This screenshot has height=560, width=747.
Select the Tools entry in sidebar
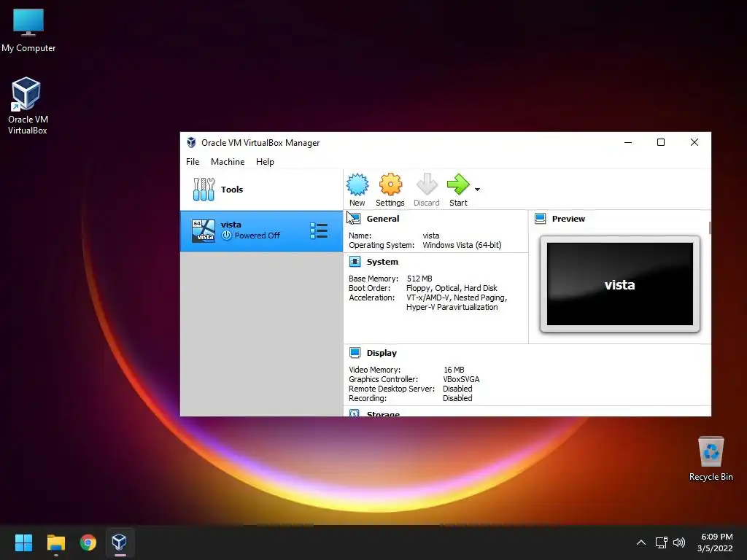point(261,190)
